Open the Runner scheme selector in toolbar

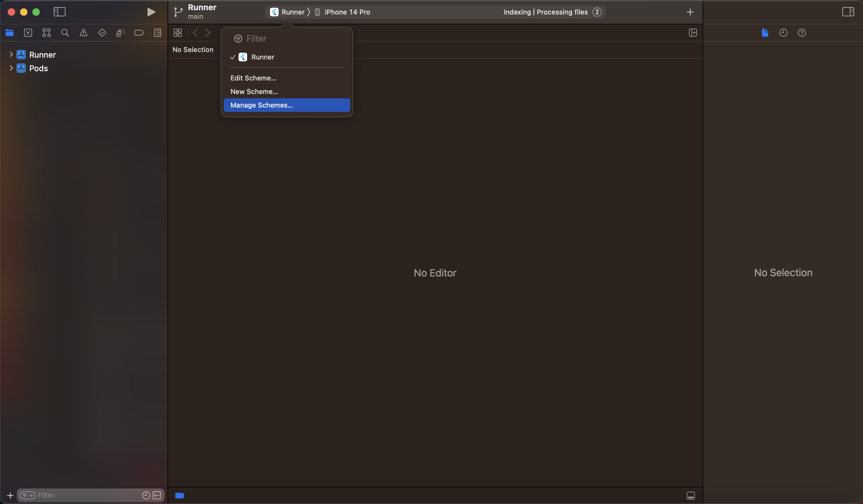287,12
